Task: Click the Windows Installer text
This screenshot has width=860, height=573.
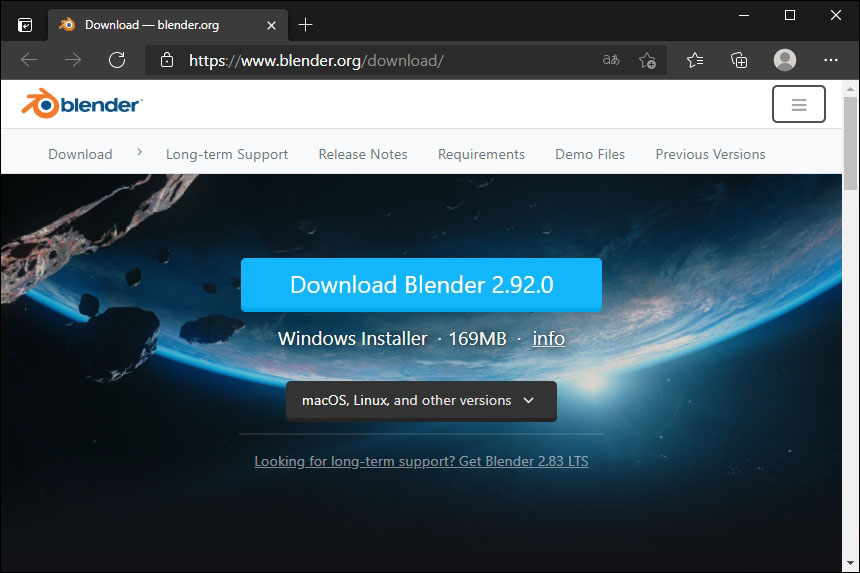Action: tap(352, 338)
